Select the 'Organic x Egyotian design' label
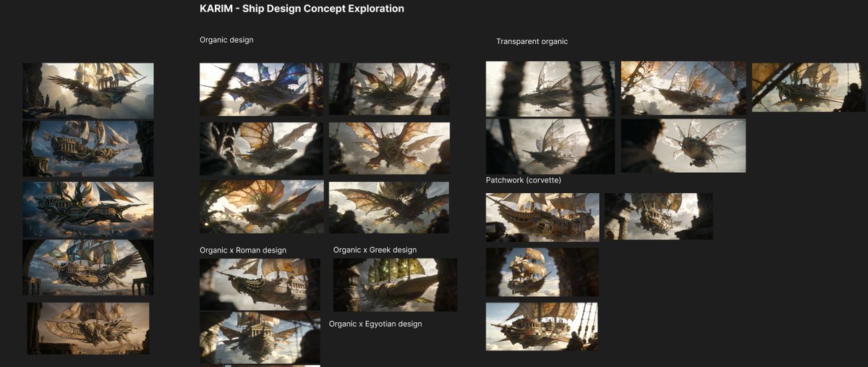The image size is (868, 367). pyautogui.click(x=375, y=324)
